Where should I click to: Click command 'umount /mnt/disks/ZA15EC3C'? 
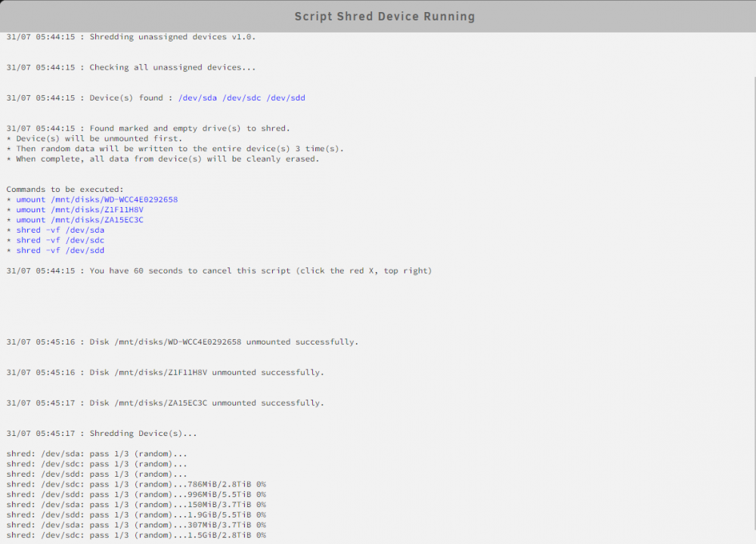click(x=79, y=220)
